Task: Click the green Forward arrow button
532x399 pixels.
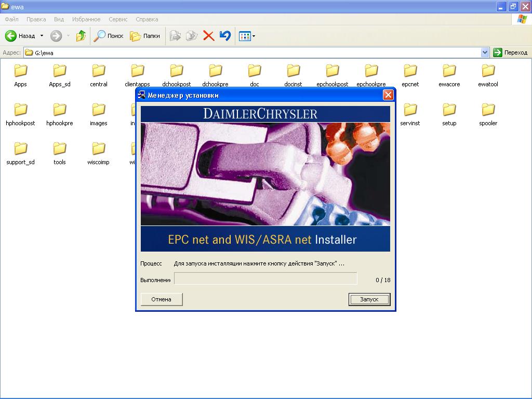Action: 56,36
